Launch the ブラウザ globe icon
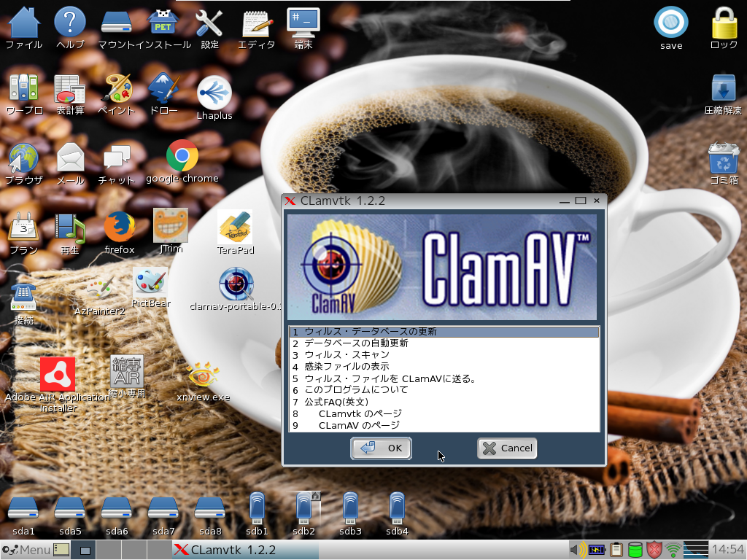The height and width of the screenshot is (560, 747). coord(23,157)
